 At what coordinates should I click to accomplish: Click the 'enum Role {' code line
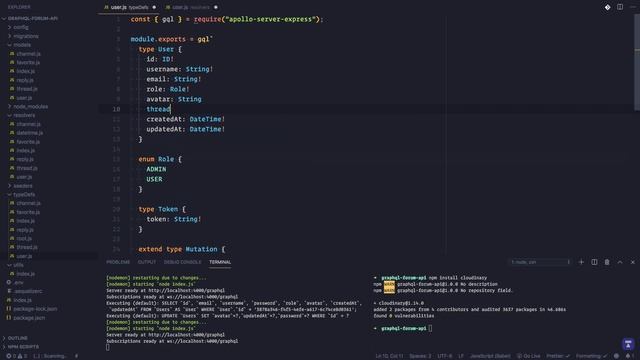(x=160, y=159)
